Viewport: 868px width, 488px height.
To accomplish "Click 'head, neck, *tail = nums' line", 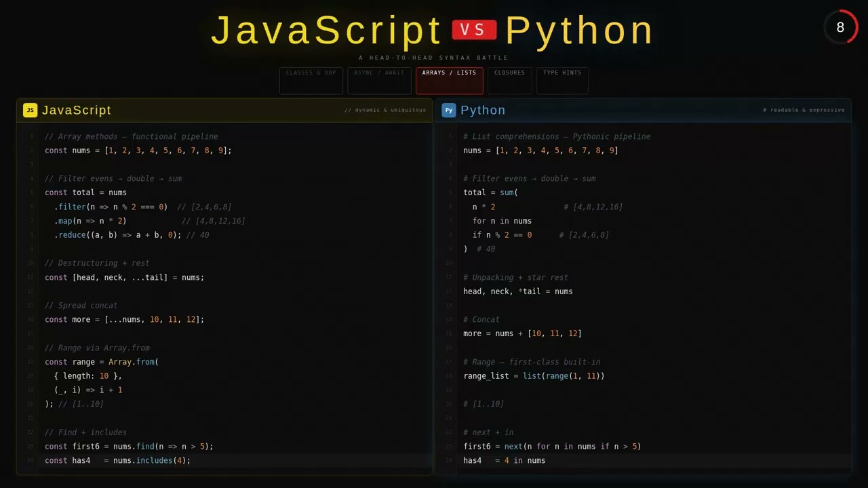I will coord(518,291).
